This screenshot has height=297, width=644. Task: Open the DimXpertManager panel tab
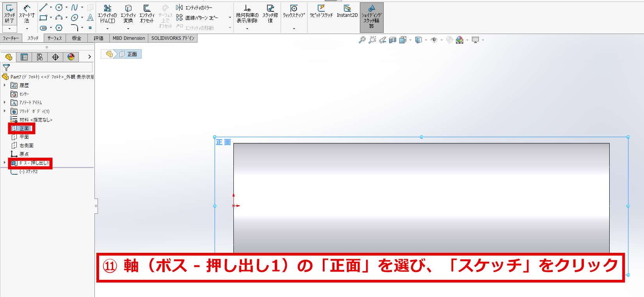[55, 57]
